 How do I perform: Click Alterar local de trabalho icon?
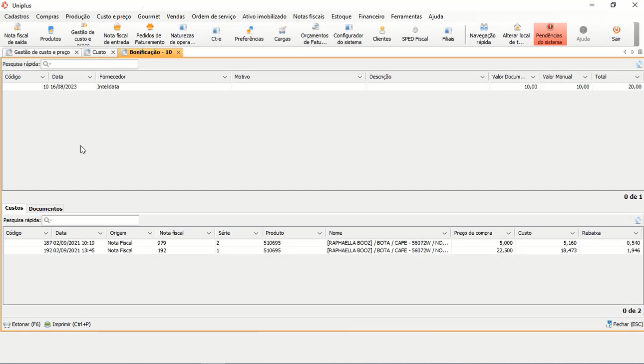click(x=516, y=34)
